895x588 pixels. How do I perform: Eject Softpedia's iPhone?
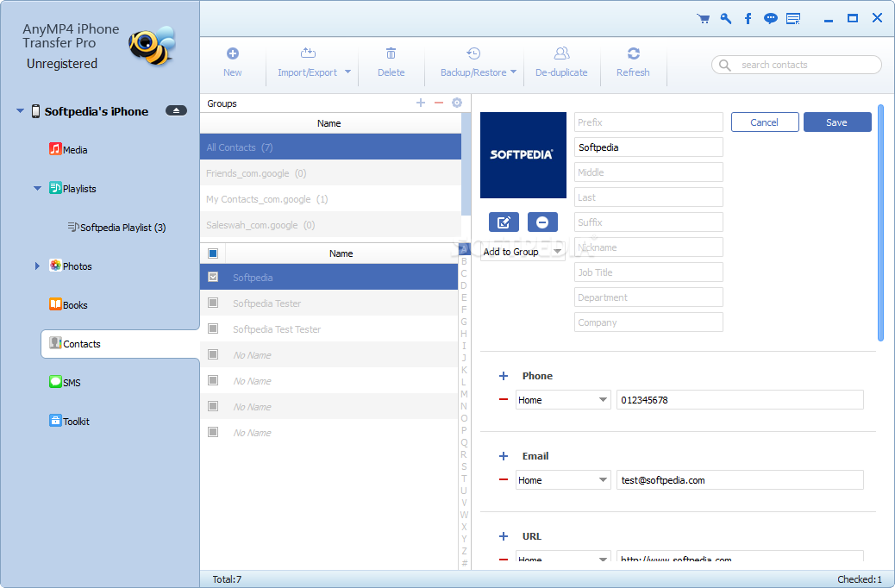[x=177, y=110]
